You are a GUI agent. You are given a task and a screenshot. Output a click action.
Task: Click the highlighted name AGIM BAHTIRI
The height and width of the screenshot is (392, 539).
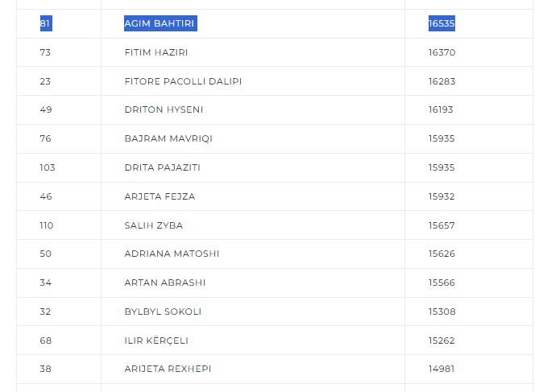pos(160,24)
